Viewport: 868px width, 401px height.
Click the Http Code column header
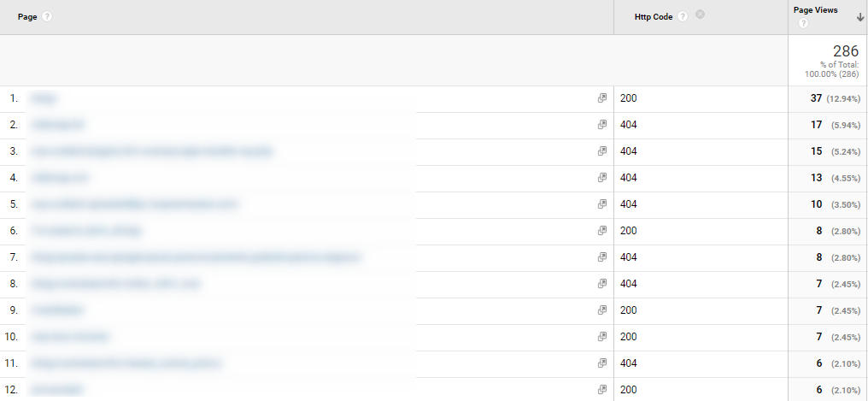tap(653, 17)
